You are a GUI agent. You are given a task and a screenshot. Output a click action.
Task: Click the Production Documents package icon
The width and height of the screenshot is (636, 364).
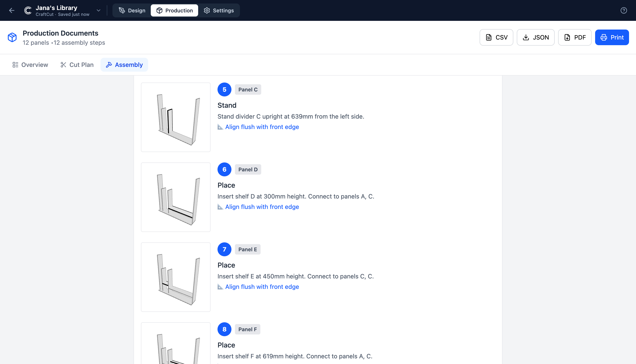(x=12, y=37)
